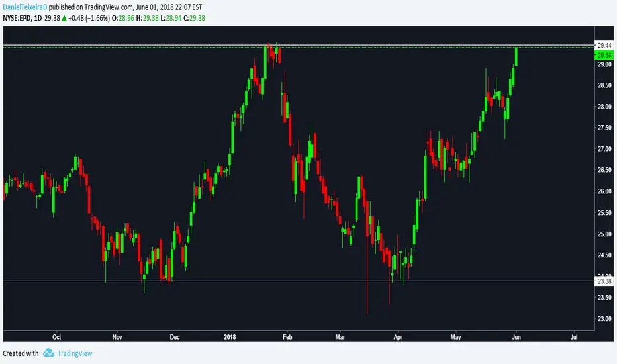Click the 26.00 price axis value
Screen dimensions: 617x364
click(x=604, y=192)
